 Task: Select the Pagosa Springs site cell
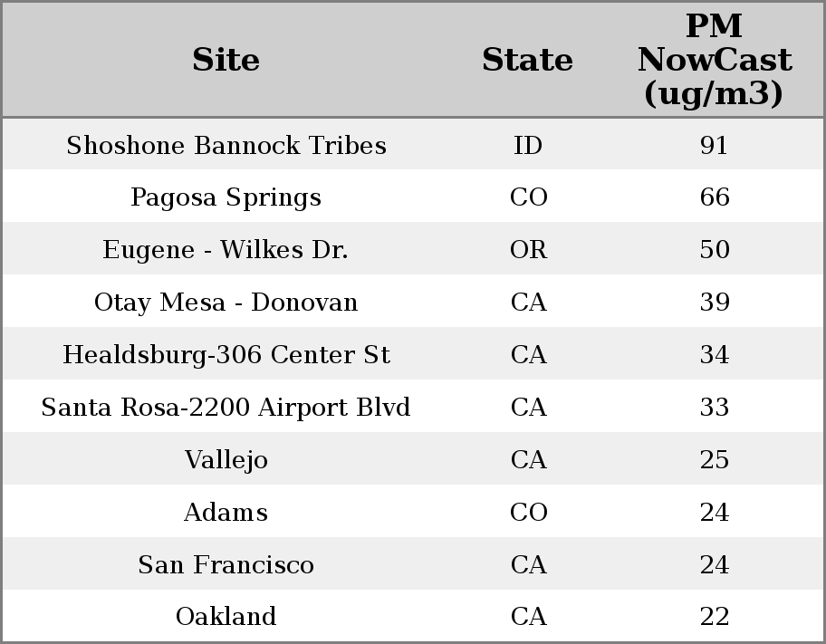tap(226, 197)
